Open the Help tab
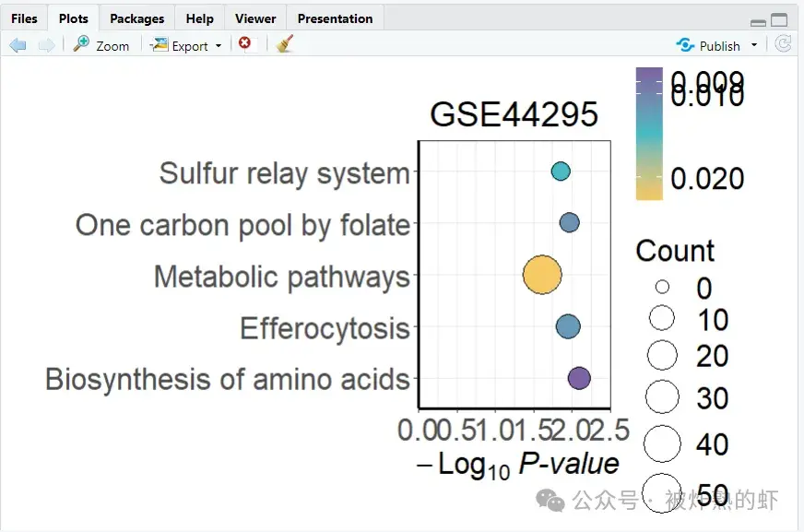The width and height of the screenshot is (804, 532). [x=199, y=18]
